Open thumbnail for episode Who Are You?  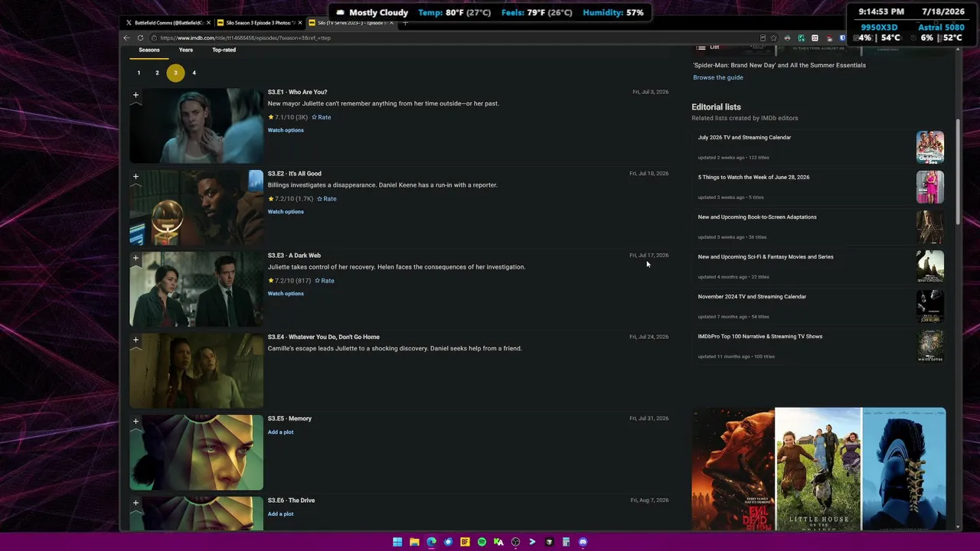196,126
